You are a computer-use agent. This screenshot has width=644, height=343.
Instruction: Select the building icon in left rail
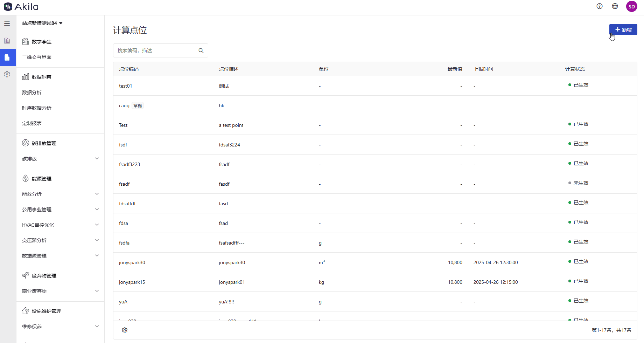tap(7, 41)
